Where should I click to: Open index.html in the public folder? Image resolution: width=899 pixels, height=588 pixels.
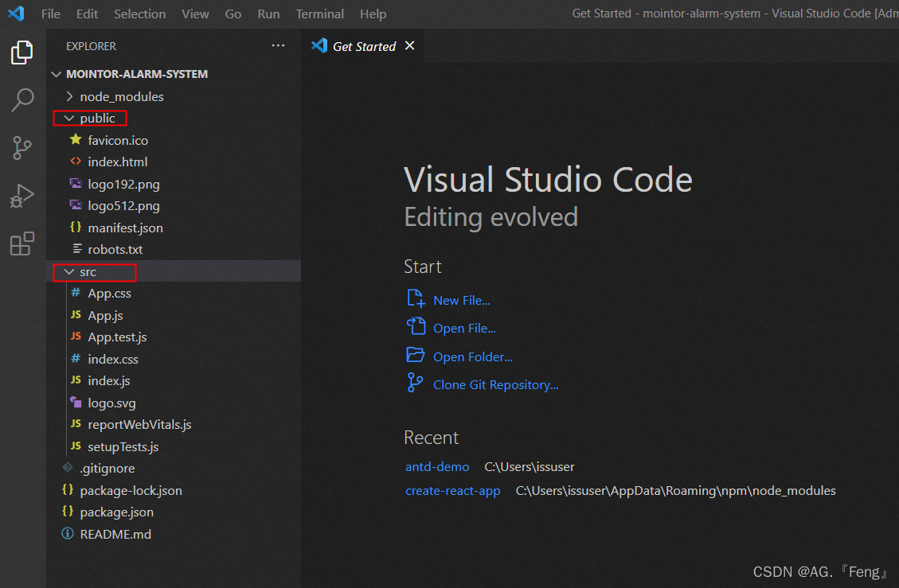point(117,162)
